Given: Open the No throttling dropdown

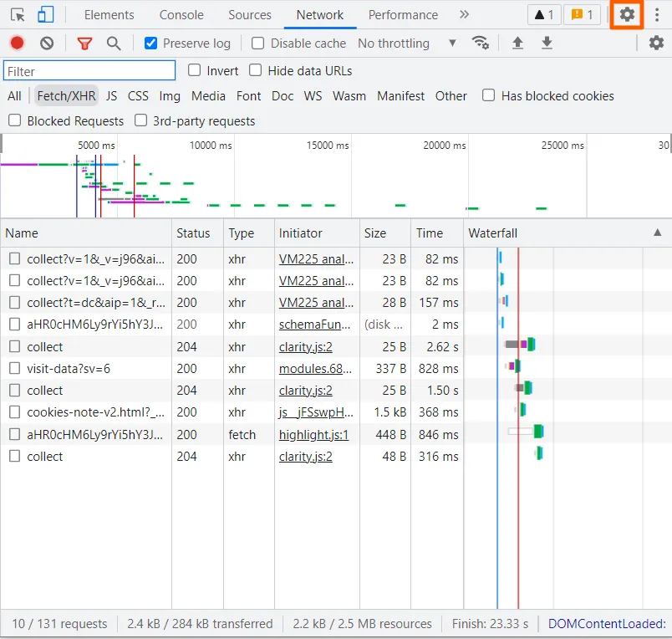Looking at the screenshot, I should [407, 43].
